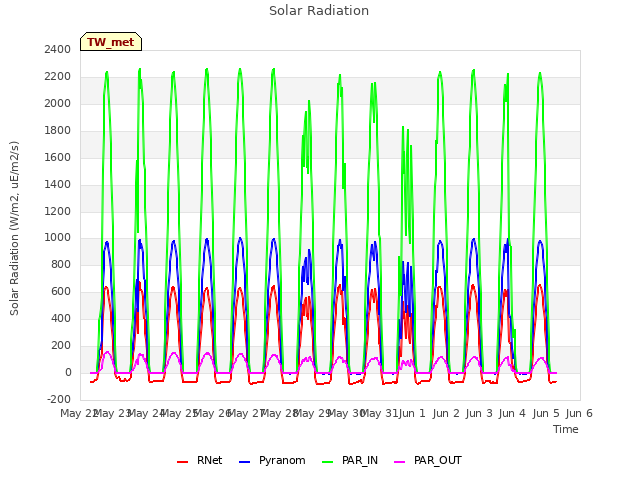Image resolution: width=640 pixels, height=480 pixels.
Task: Toggle the RNet legend entry
Action: [200, 461]
